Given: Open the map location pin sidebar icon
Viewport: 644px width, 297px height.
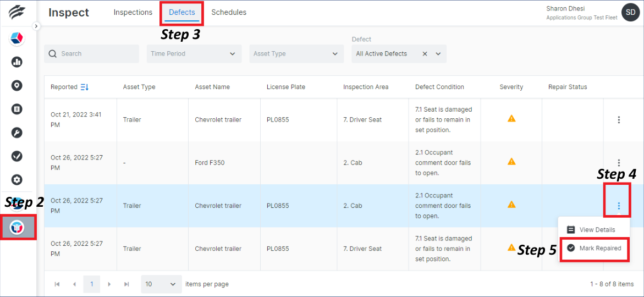Looking at the screenshot, I should tap(17, 85).
